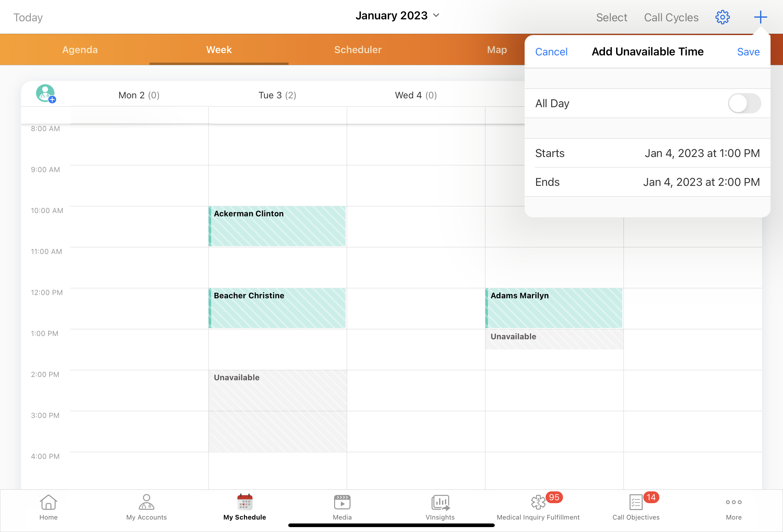Screen dimensions: 783x532
Task: Open Medical Inquiry Fulfillment with 95 pending items
Action: [537, 508]
